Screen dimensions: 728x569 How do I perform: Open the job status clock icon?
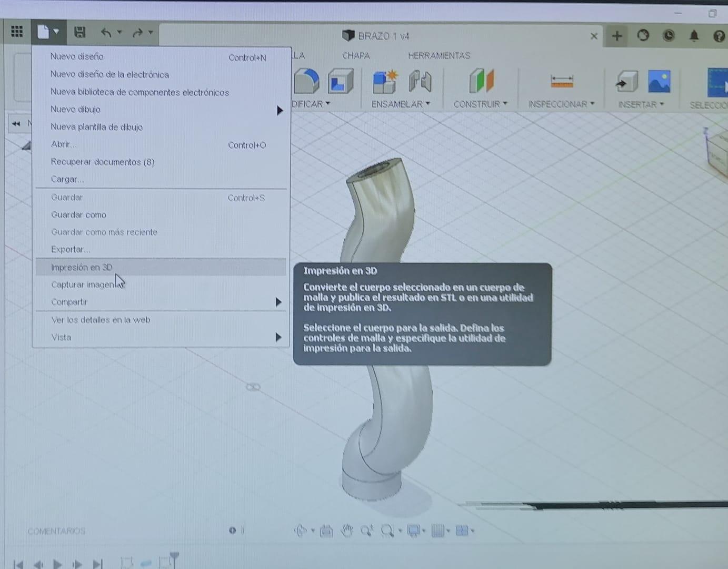pos(669,35)
